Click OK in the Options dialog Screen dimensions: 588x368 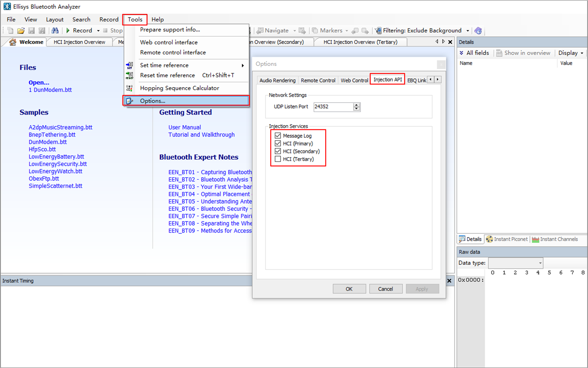(349, 289)
